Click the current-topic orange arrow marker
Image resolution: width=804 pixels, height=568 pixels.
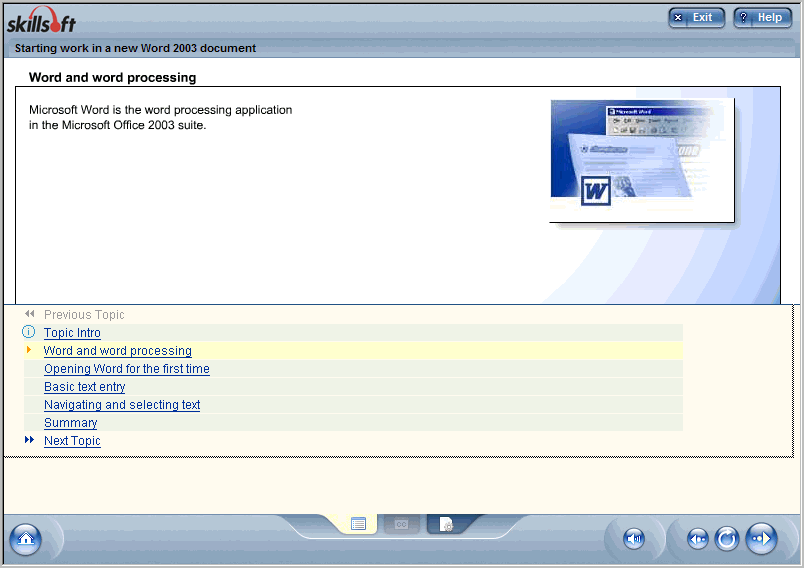pos(29,350)
